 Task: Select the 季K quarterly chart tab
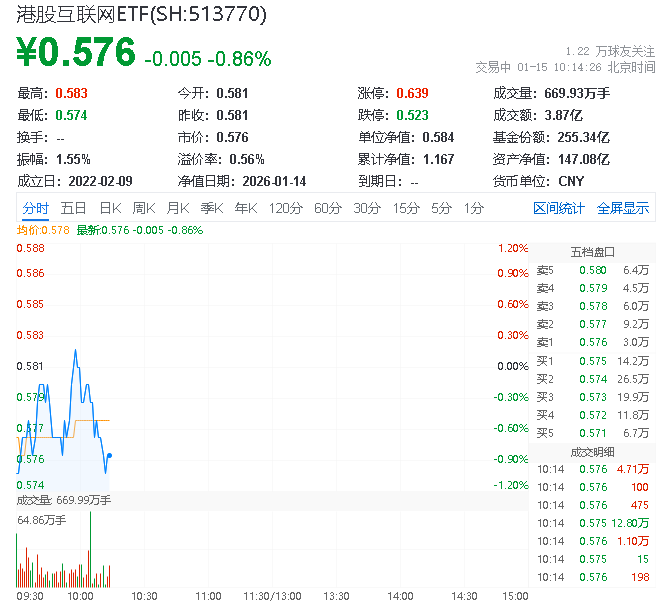(x=212, y=208)
